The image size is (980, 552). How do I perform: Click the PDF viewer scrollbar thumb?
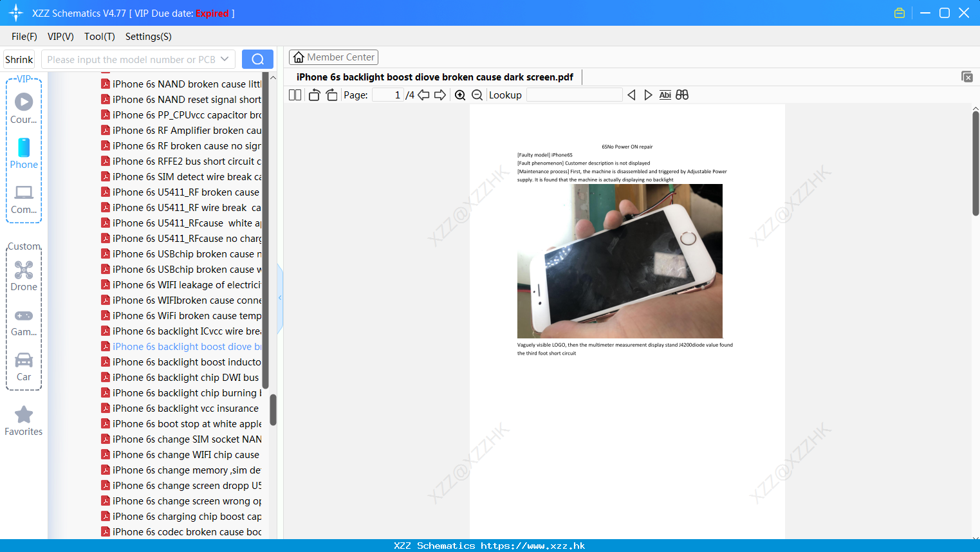click(x=975, y=163)
